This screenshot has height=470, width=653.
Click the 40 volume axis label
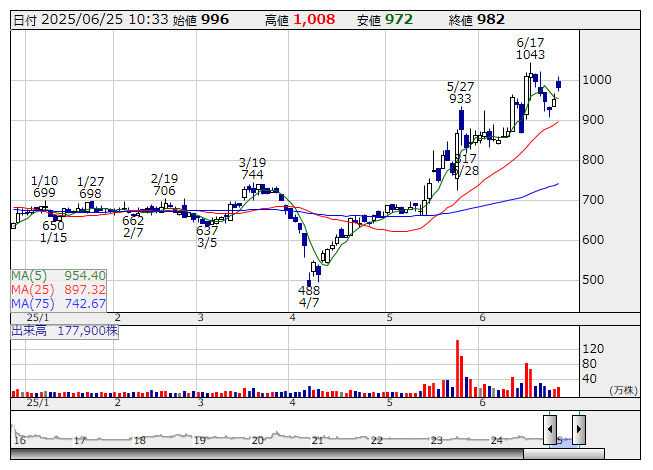(x=589, y=379)
